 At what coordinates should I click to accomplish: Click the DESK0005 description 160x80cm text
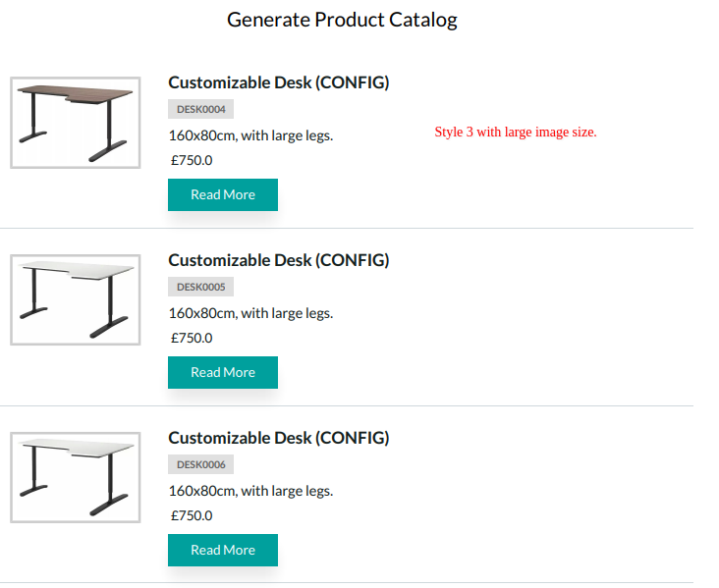250,313
